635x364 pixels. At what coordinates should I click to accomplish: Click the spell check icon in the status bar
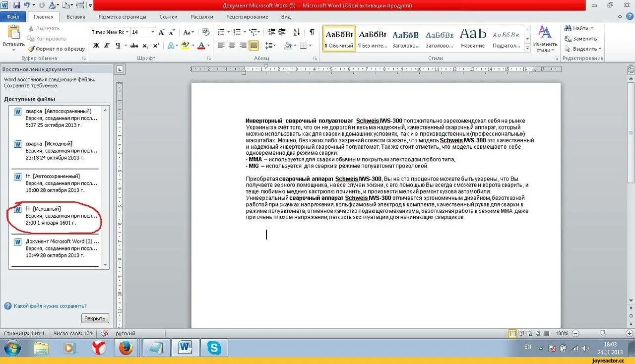pos(104,333)
